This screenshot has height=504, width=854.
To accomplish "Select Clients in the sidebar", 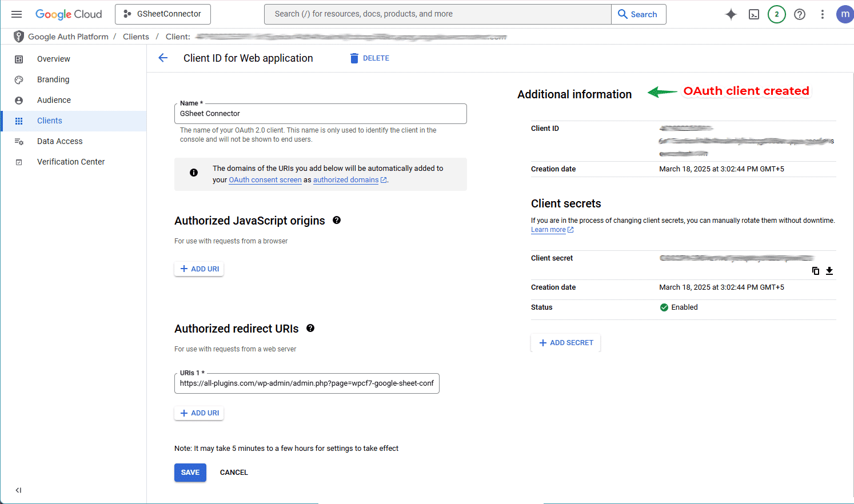I will [73, 121].
